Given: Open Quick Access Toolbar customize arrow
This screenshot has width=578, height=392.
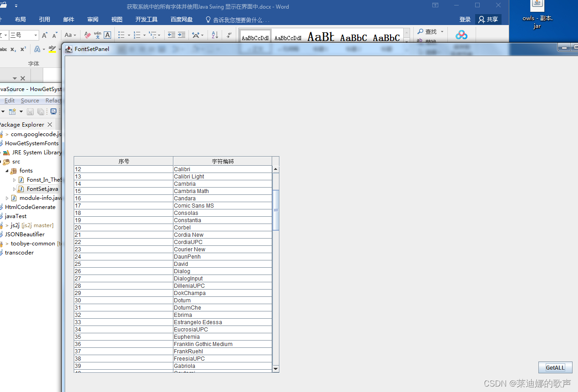Looking at the screenshot, I should [16, 6].
